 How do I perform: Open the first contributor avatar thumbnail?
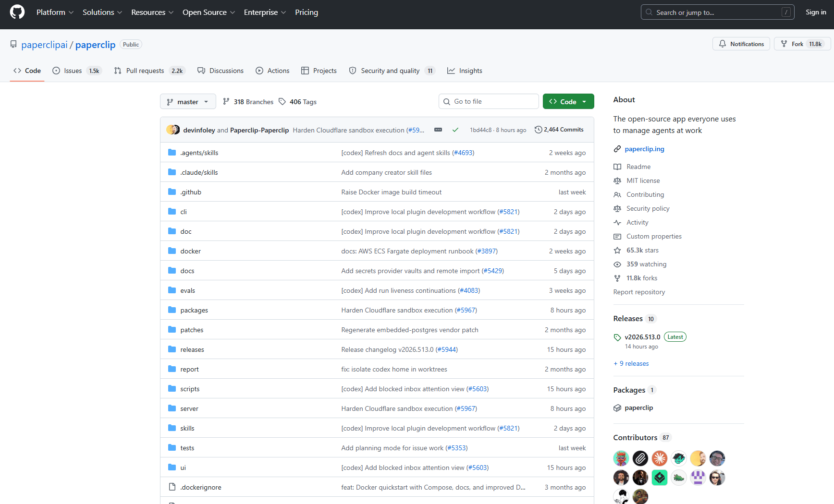click(x=621, y=458)
